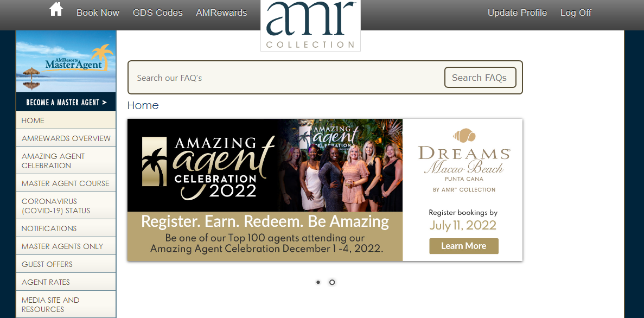Open Agent Rates sidebar item
Image resolution: width=644 pixels, height=318 pixels.
coord(66,282)
